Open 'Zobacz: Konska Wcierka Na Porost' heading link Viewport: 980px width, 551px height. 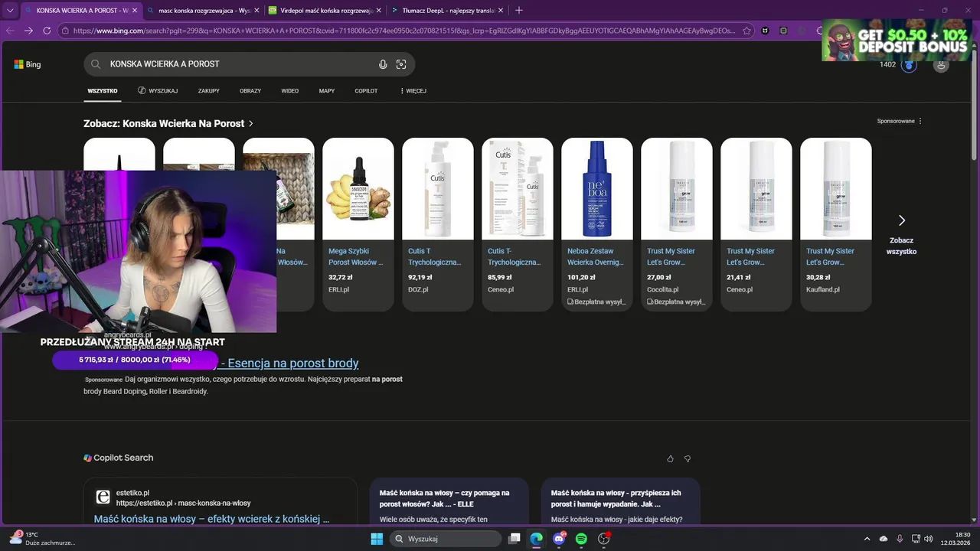168,123
